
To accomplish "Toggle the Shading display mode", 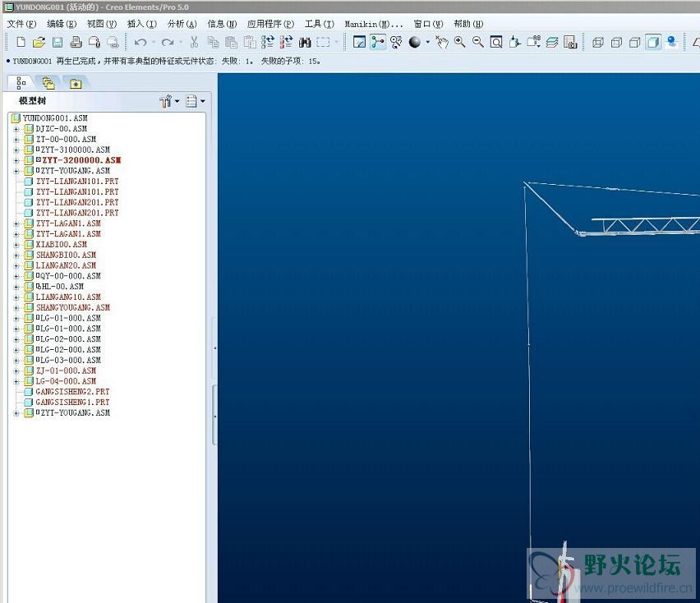I will 654,42.
